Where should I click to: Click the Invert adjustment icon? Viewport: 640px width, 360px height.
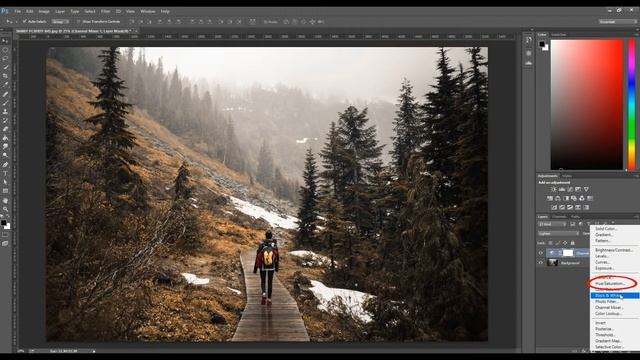click(554, 207)
